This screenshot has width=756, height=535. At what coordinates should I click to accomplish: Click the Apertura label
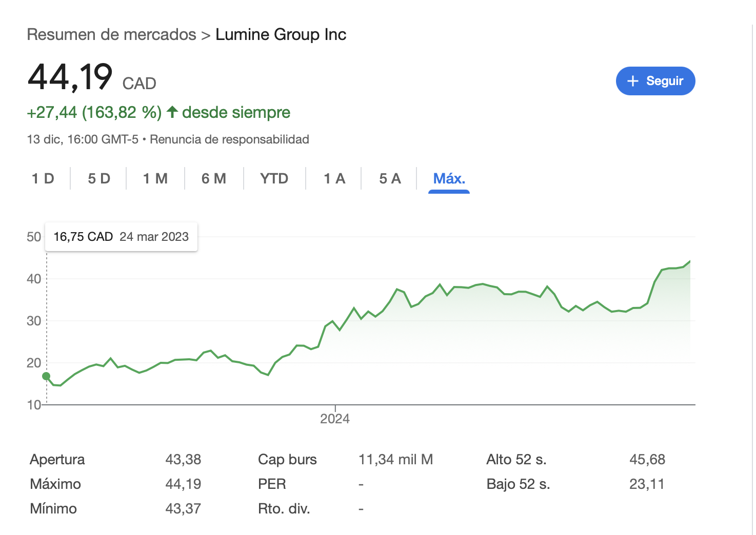pyautogui.click(x=57, y=459)
